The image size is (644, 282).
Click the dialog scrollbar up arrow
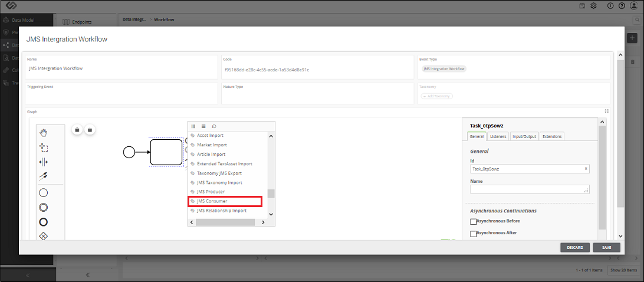(620, 55)
